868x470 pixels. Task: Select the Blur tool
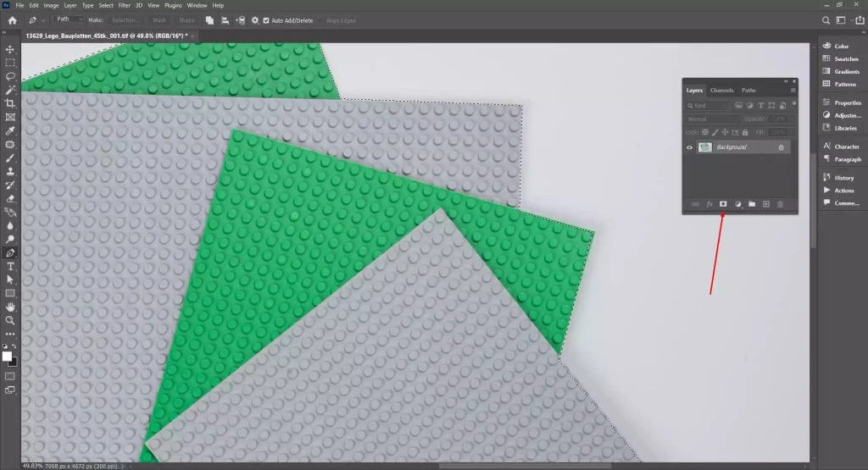[x=10, y=225]
